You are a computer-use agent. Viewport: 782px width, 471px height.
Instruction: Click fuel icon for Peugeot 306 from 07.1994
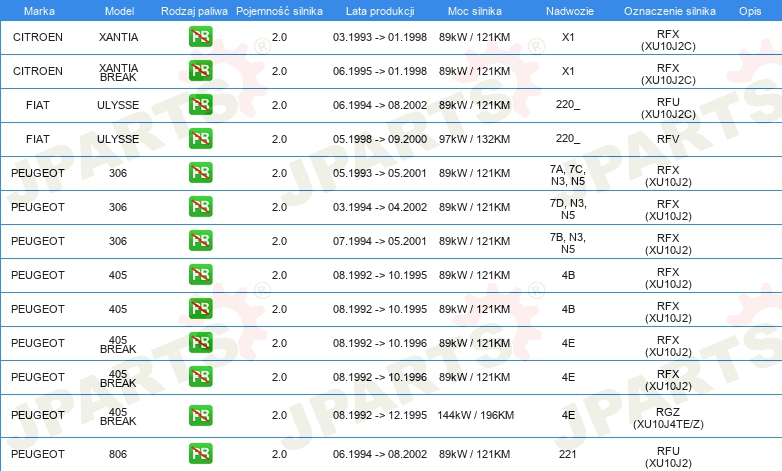click(200, 240)
